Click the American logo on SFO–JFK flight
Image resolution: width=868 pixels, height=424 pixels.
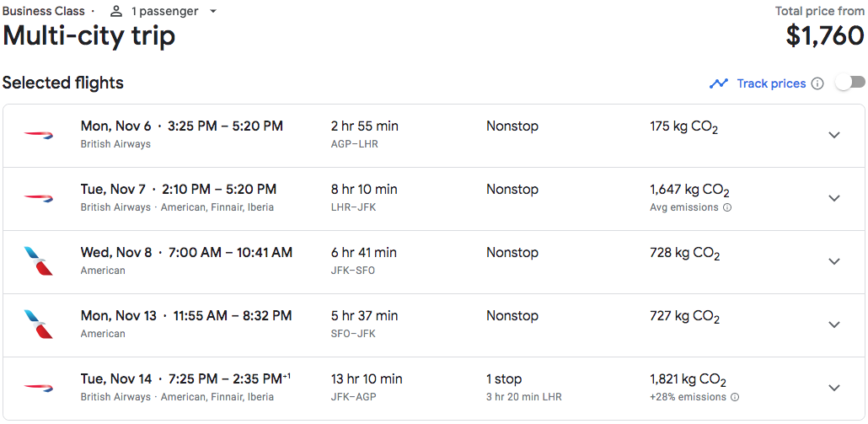pos(38,325)
